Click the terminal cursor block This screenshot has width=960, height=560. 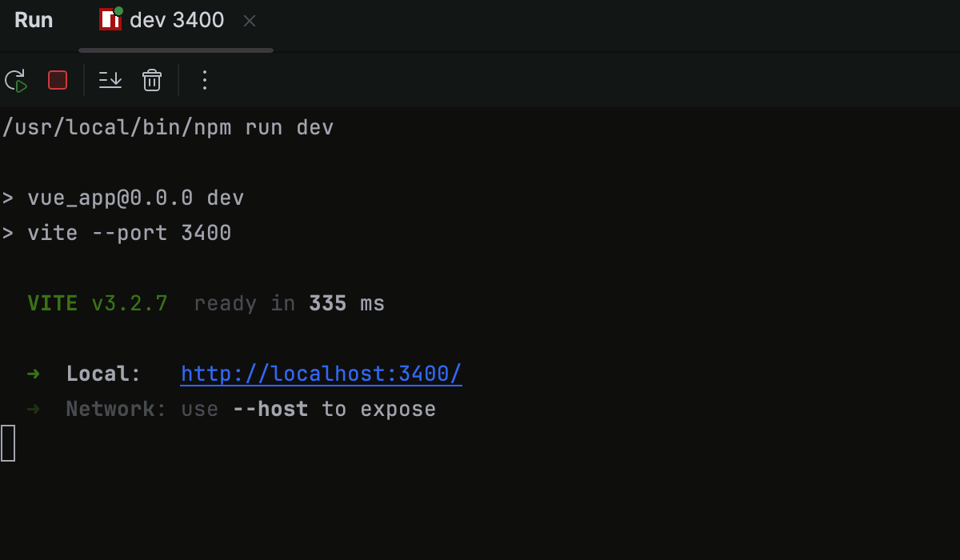[x=8, y=442]
